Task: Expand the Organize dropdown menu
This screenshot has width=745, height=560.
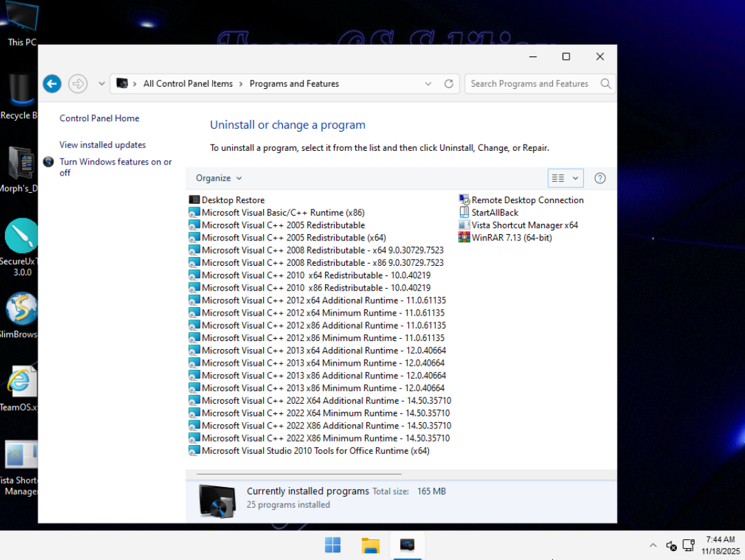Action: tap(219, 178)
